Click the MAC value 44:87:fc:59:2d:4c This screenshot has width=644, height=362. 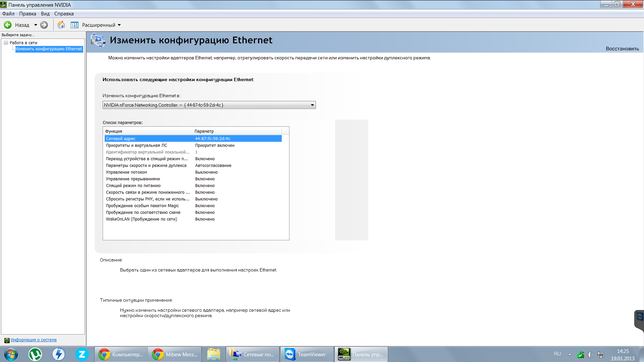(x=213, y=138)
